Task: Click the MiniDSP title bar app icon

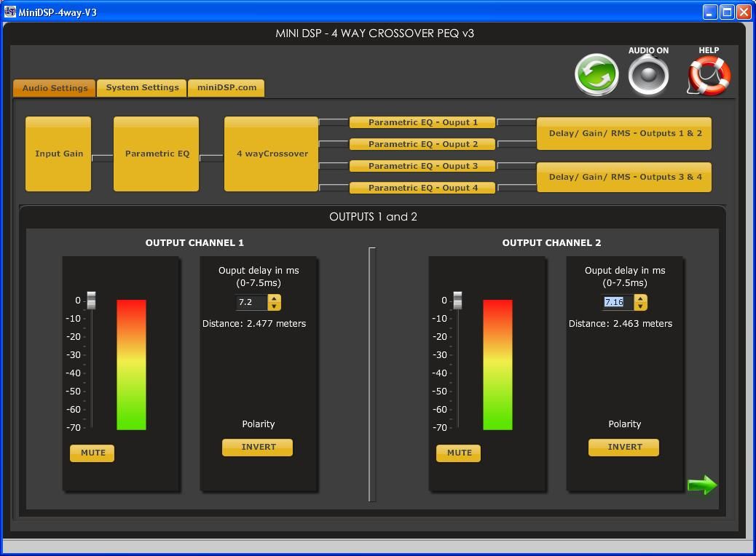Action: tap(10, 12)
